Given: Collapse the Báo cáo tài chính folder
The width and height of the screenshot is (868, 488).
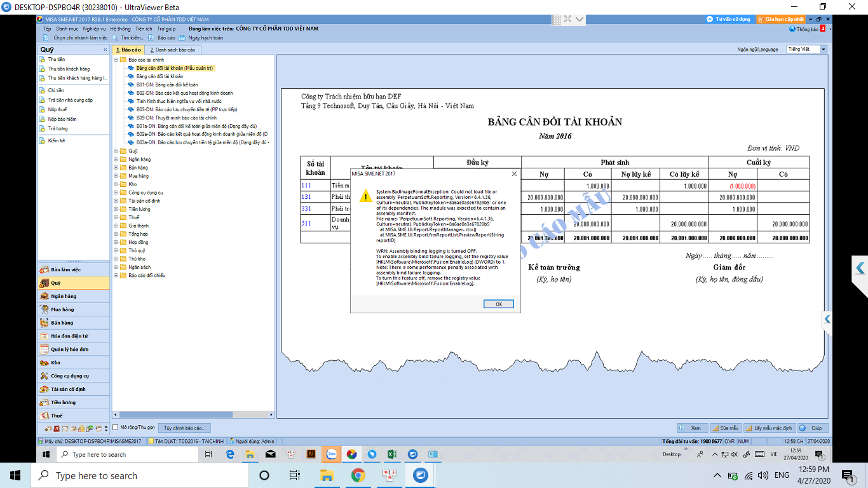Looking at the screenshot, I should (x=116, y=59).
